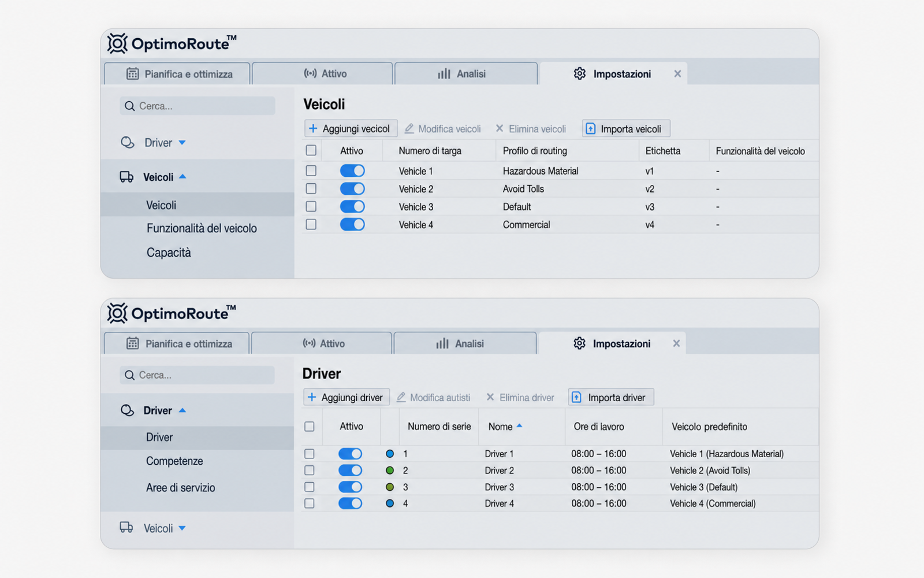924x578 pixels.
Task: Click the broadcast icon on the Attivo tab in the bottom window
Action: coord(309,343)
